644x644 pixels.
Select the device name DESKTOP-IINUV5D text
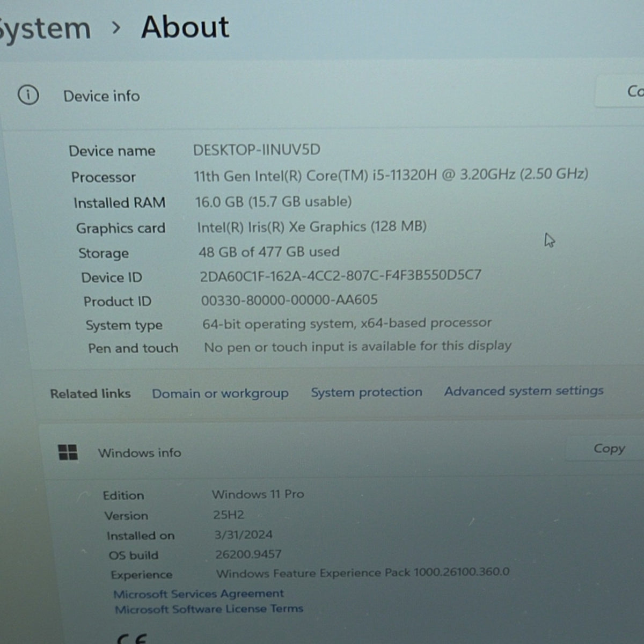[257, 150]
